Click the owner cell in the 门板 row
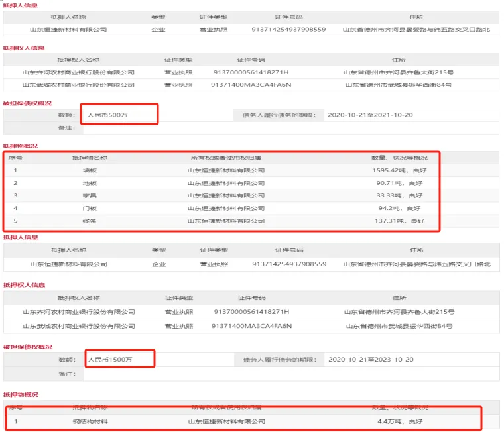The height and width of the screenshot is (432, 504). [226, 208]
